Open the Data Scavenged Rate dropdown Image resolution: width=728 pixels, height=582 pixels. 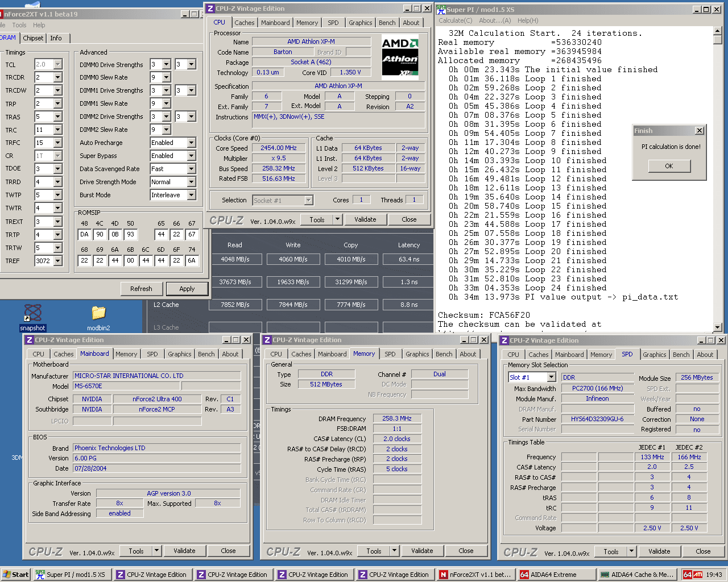[x=191, y=169]
